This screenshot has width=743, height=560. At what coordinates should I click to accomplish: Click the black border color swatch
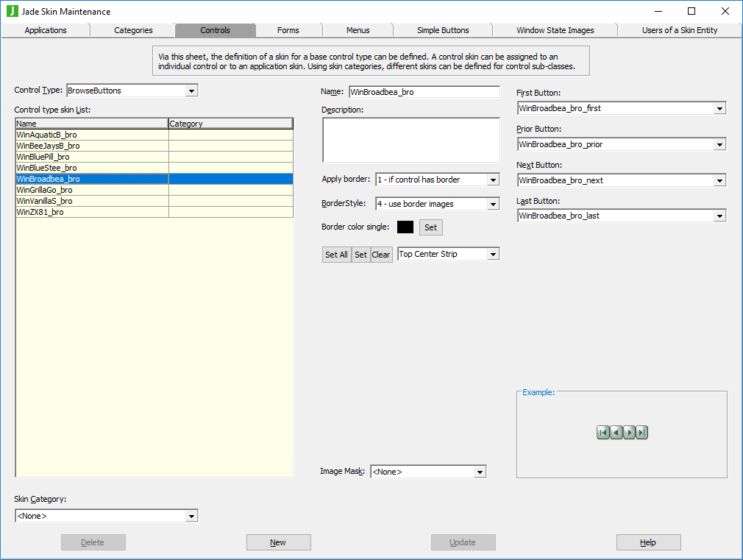405,227
